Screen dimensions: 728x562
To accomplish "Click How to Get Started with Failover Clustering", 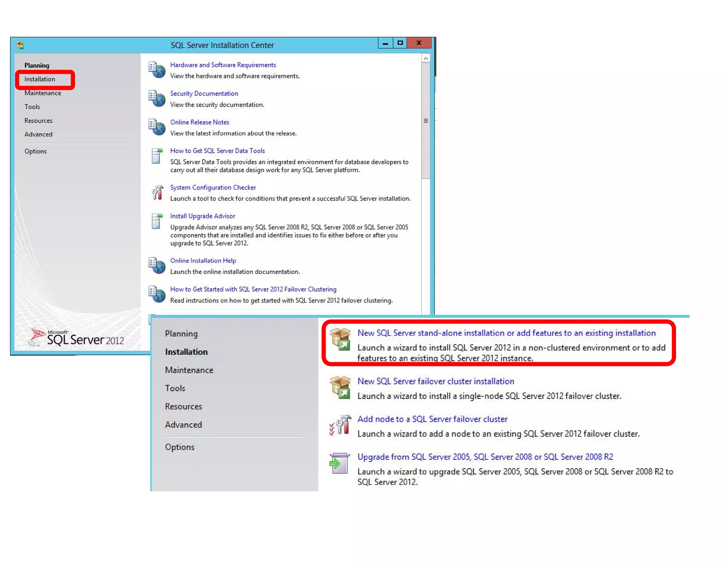I will 253,290.
